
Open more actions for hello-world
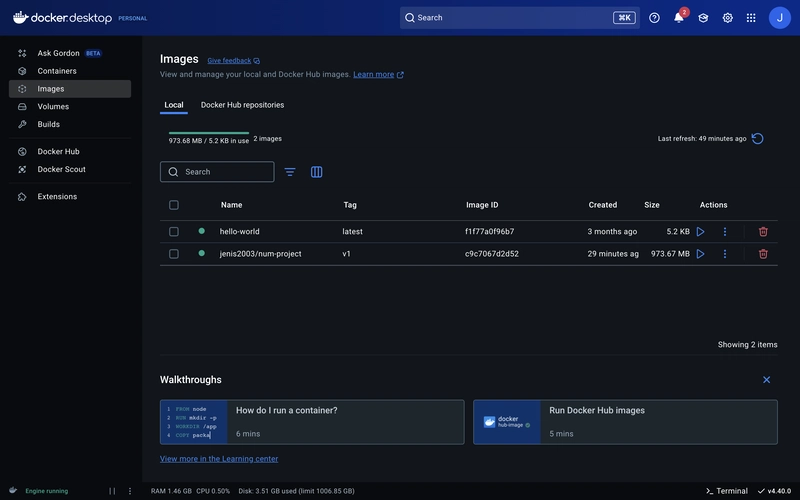point(724,232)
